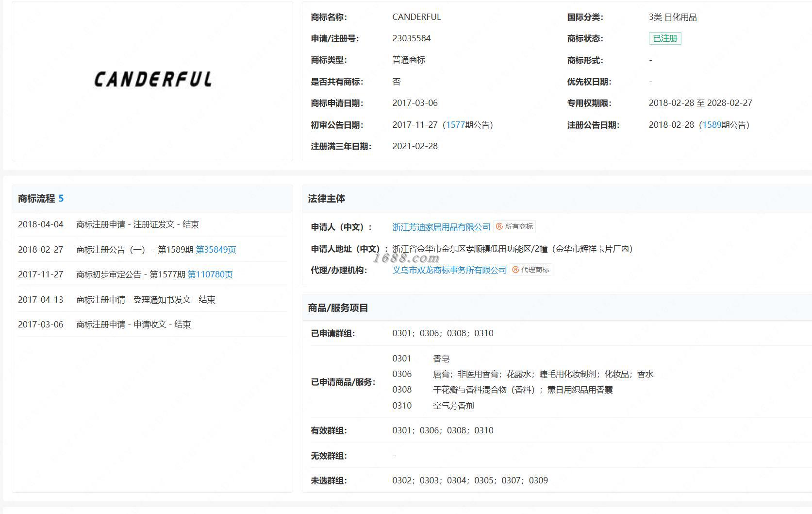Click application date 2017-03-06 value
812x514 pixels.
tap(415, 103)
